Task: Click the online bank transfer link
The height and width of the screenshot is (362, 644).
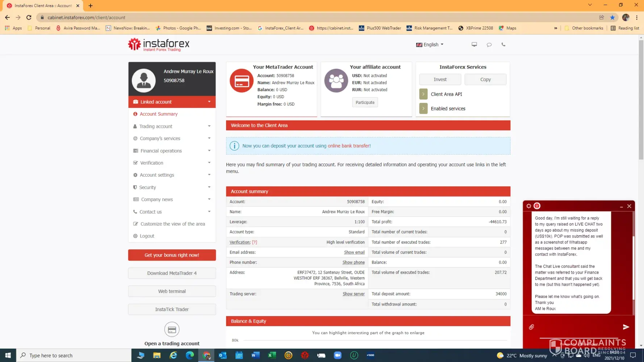Action: tap(349, 146)
